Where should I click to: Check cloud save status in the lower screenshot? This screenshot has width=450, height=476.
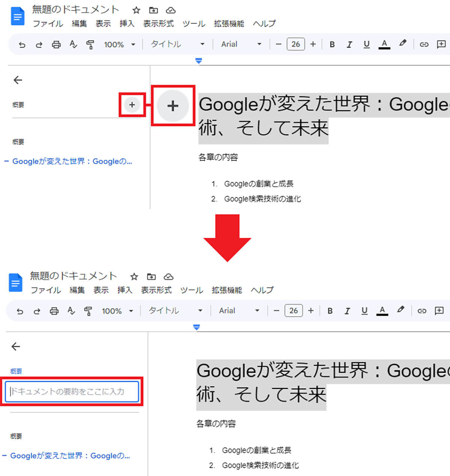pos(168,277)
